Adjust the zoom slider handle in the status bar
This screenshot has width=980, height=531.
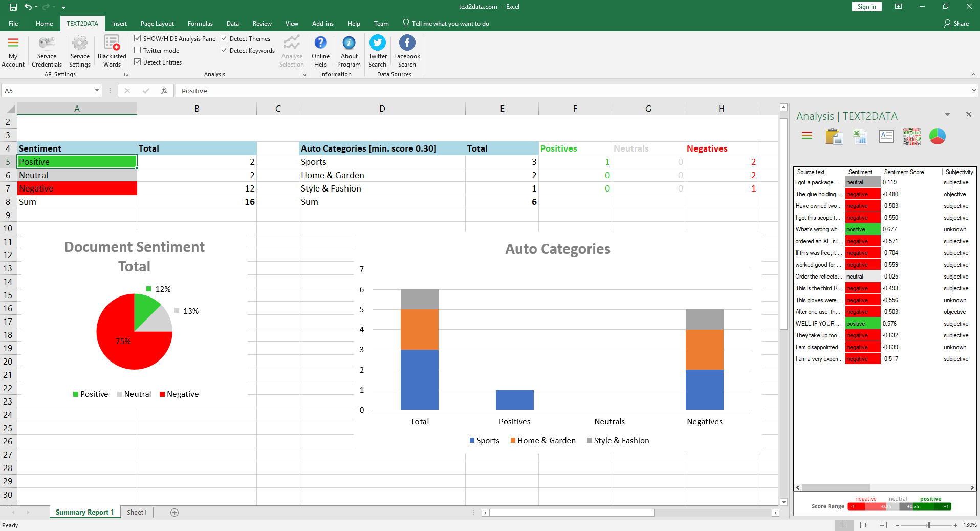tap(929, 525)
